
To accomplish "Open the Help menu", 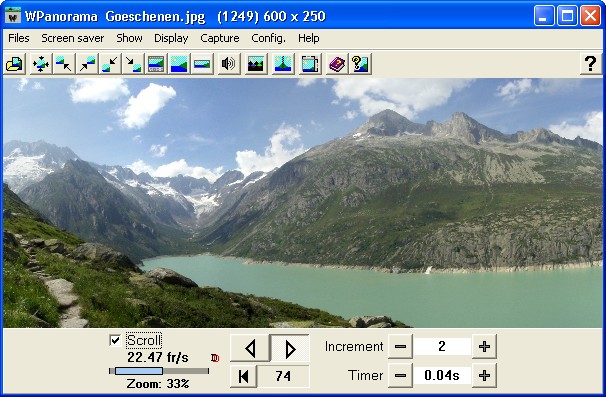I will click(x=309, y=38).
